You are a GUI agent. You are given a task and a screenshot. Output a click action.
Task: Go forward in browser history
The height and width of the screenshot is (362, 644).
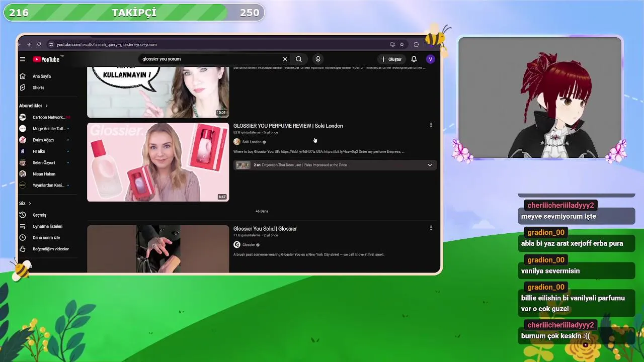point(29,45)
